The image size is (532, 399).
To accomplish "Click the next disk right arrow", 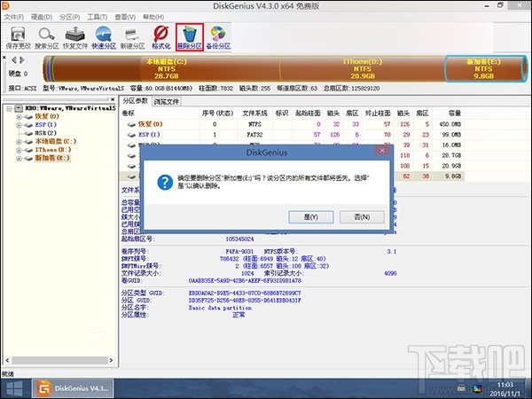I will point(21,60).
